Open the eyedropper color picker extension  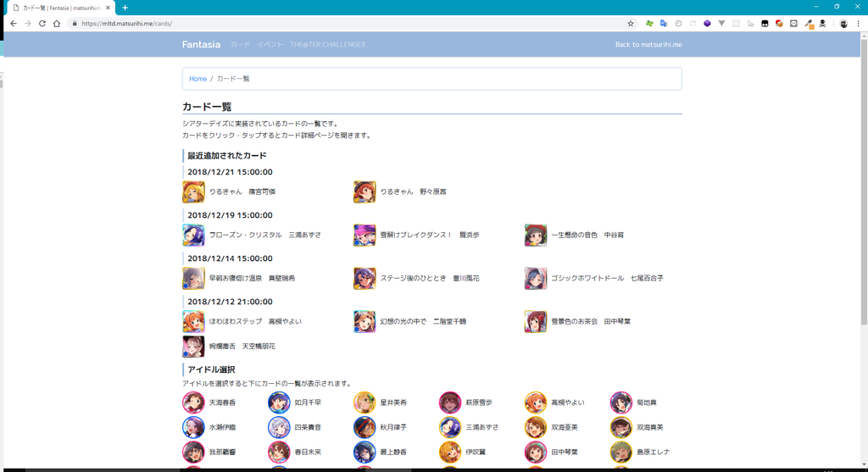808,24
